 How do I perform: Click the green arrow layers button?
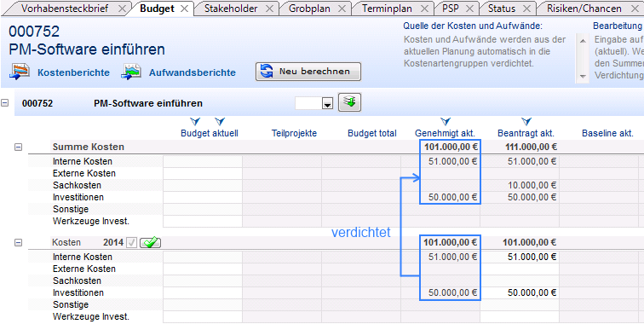click(349, 102)
